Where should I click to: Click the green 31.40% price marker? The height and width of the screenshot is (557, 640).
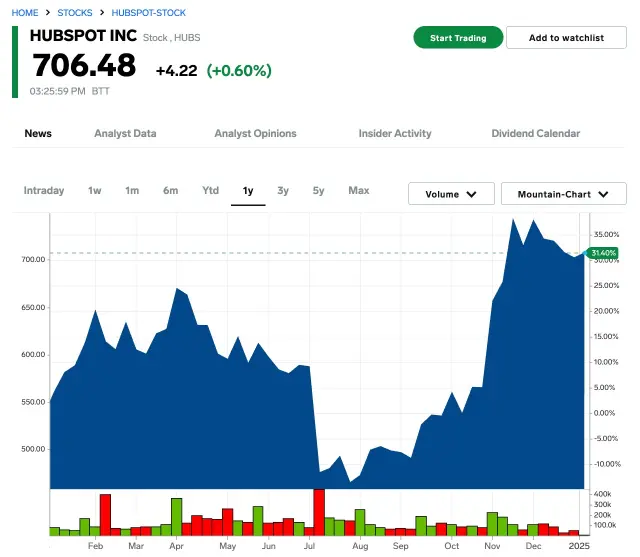point(603,253)
